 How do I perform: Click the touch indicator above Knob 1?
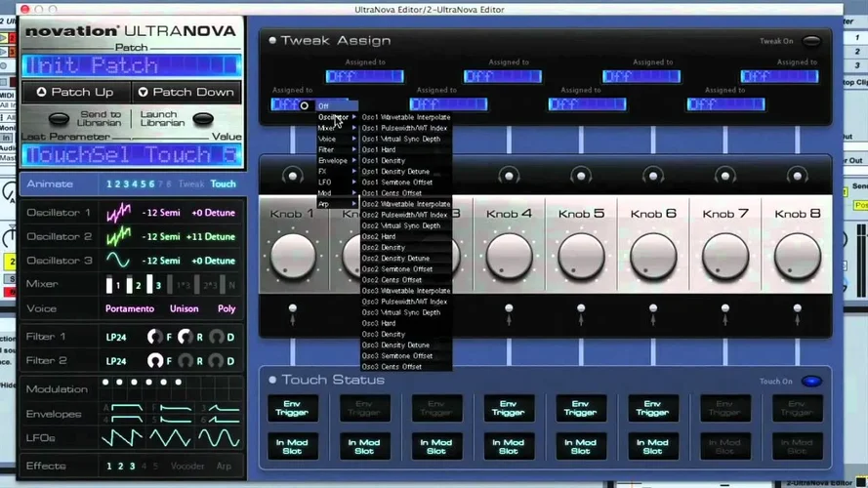pyautogui.click(x=292, y=176)
